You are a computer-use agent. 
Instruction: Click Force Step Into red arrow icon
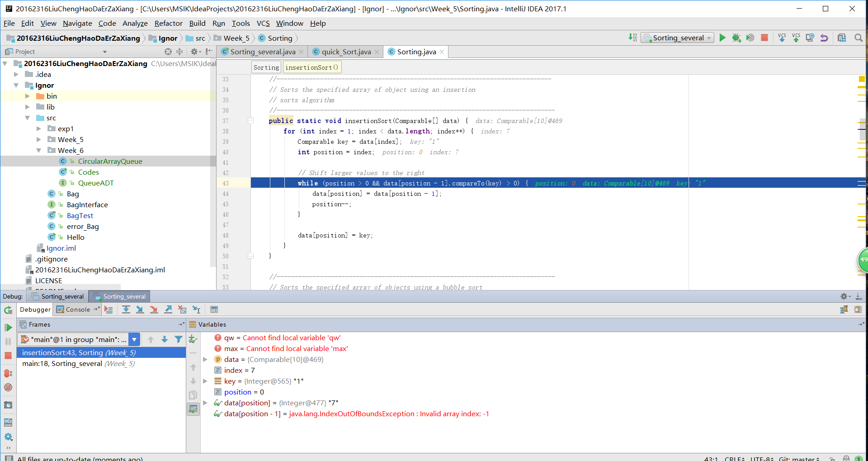pyautogui.click(x=154, y=309)
